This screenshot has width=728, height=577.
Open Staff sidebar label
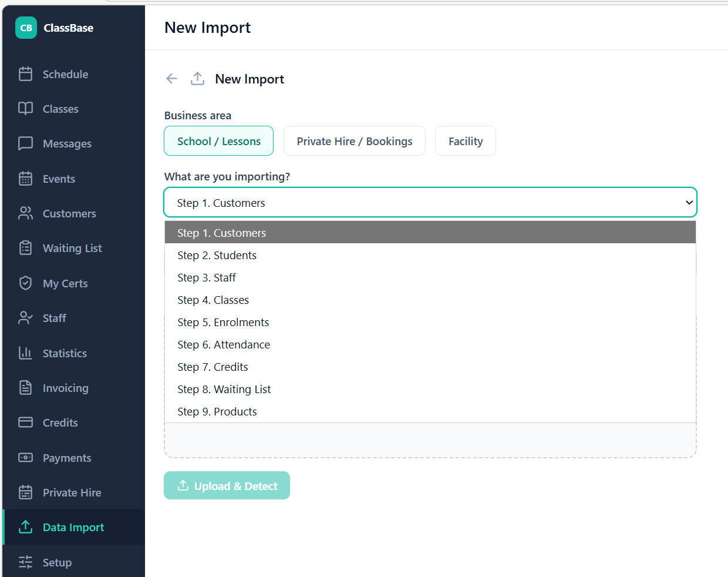pos(54,318)
